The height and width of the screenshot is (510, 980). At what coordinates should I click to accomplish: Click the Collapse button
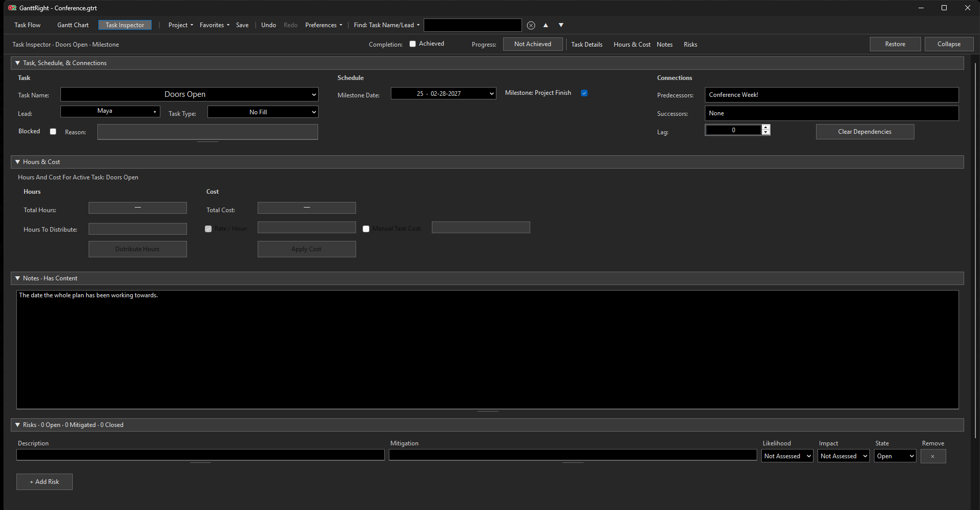(x=949, y=44)
